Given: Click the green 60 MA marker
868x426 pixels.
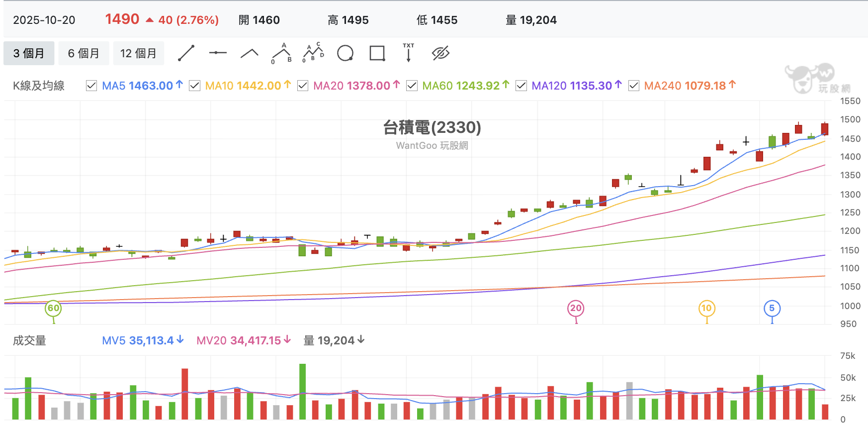Looking at the screenshot, I should 53,308.
